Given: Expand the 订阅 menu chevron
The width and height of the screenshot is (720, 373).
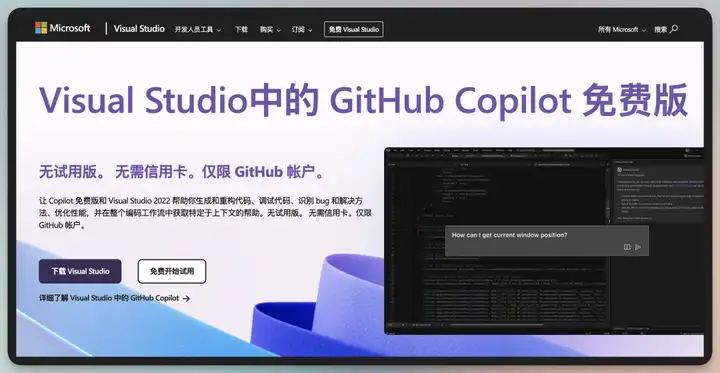Looking at the screenshot, I should 310,30.
